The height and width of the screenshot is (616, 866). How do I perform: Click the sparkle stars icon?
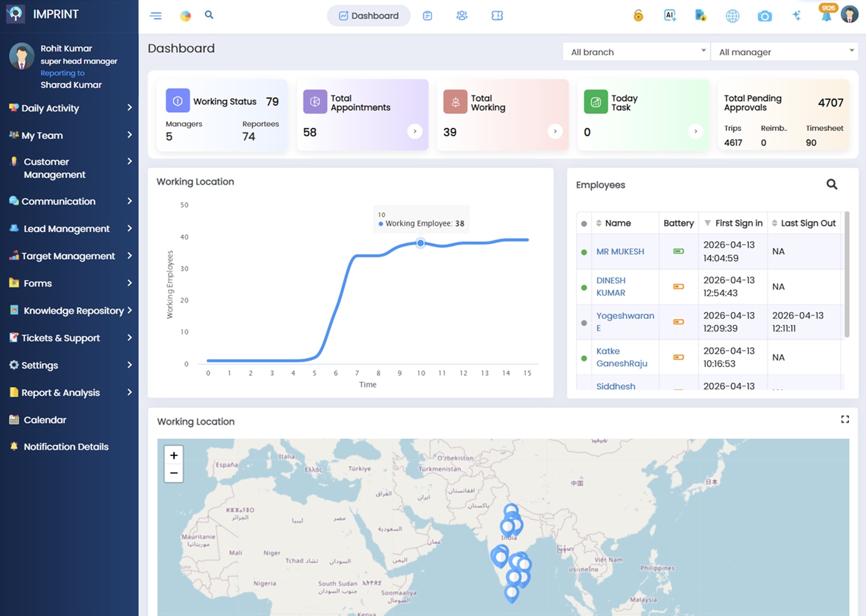(796, 16)
